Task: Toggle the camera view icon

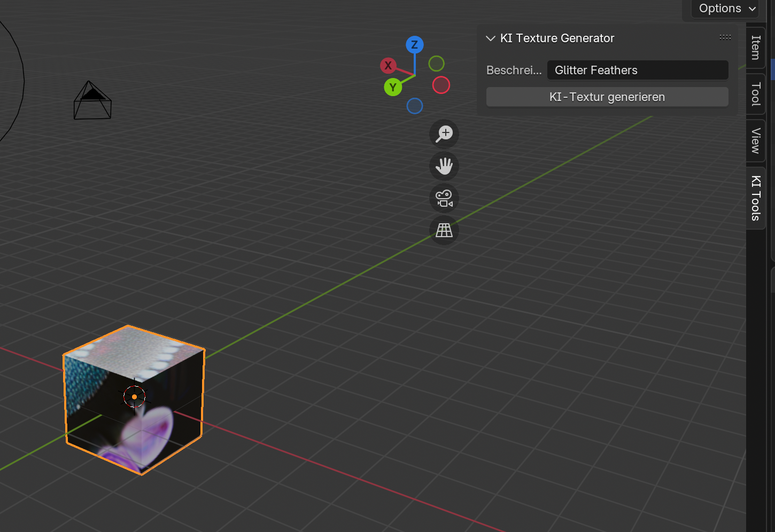Action: point(444,198)
